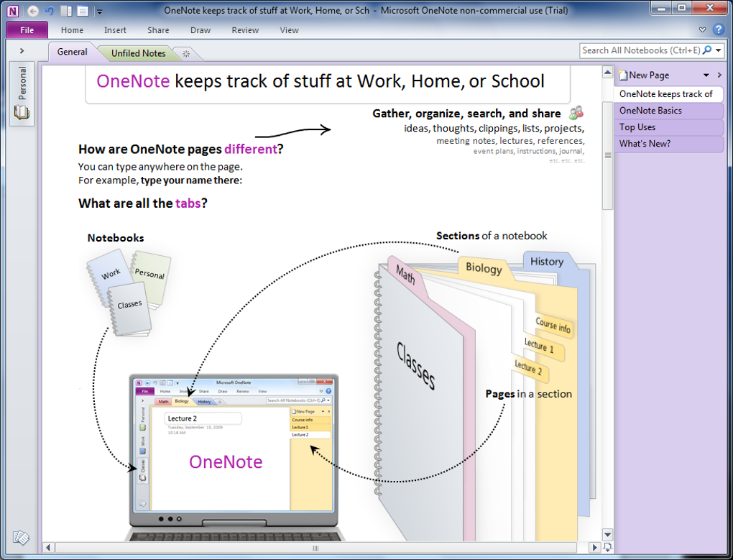Open the New Page dropdown arrow

coord(706,75)
